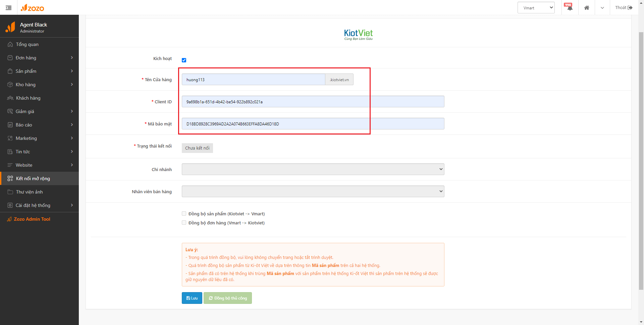Click the Lưu save button

click(x=192, y=298)
